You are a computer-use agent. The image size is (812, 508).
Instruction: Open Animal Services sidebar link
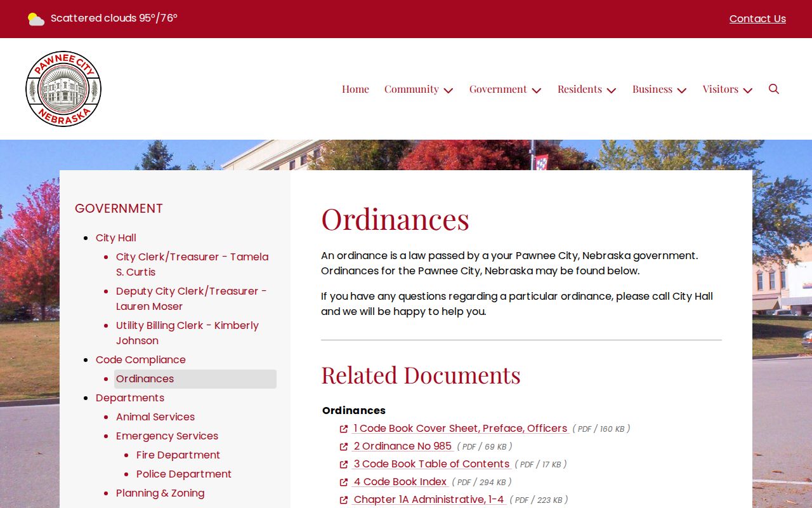155,417
